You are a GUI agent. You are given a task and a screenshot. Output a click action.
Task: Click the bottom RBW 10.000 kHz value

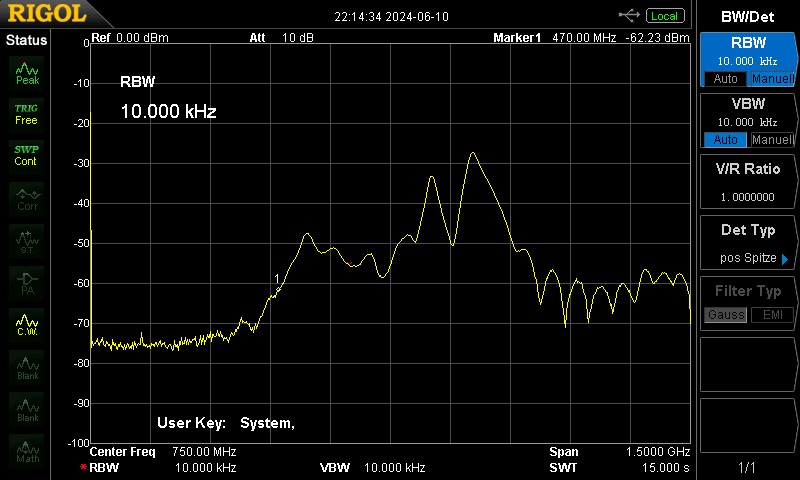pyautogui.click(x=206, y=468)
